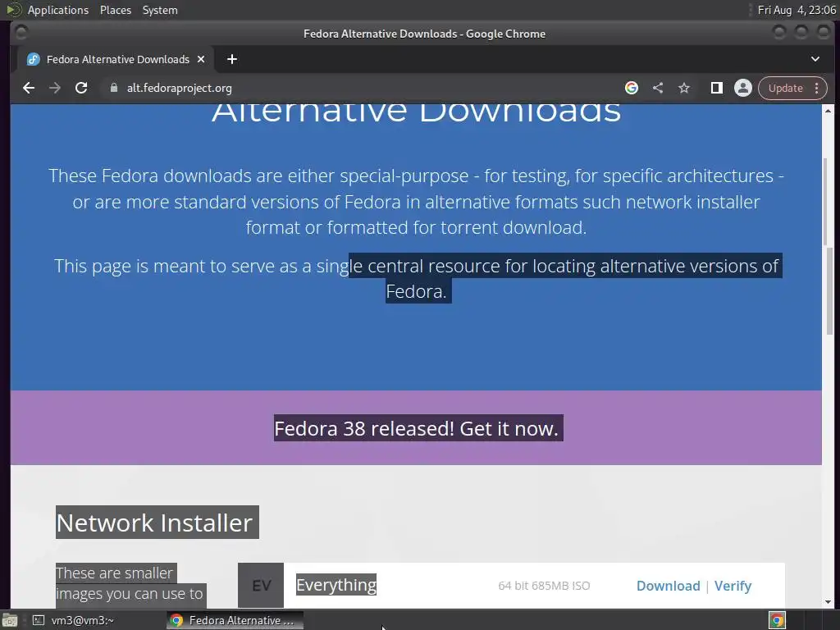Click the Update button in Chrome
This screenshot has width=840, height=630.
785,88
